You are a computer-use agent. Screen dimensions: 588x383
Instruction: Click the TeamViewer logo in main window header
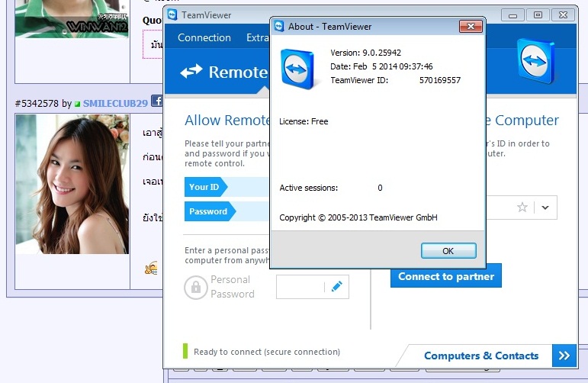tap(535, 60)
